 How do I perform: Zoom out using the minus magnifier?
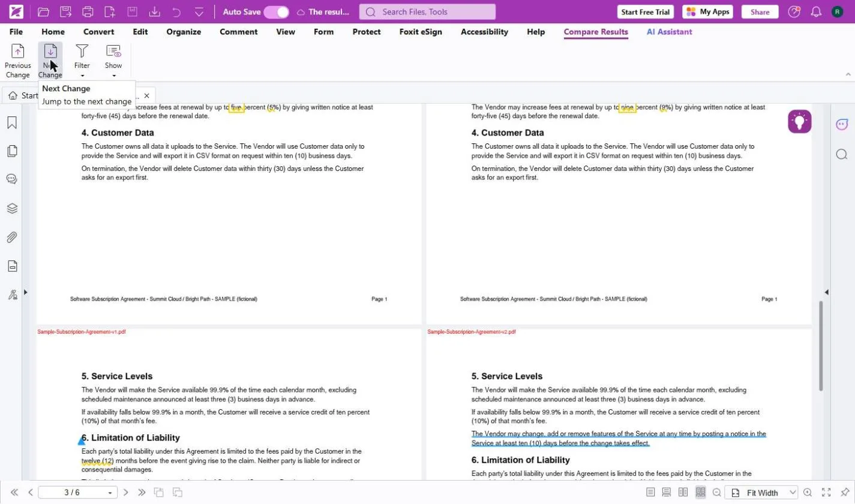[716, 493]
